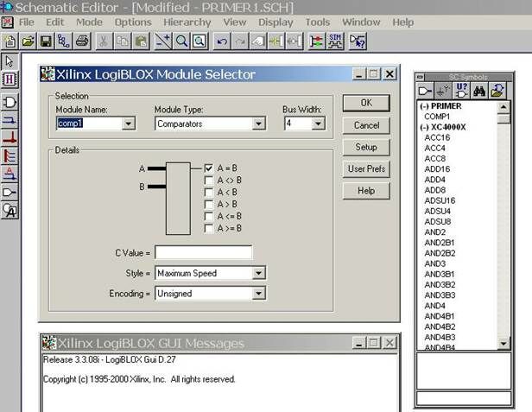The width and height of the screenshot is (532, 412).
Task: Enable the A > B output checkbox
Action: [x=209, y=205]
